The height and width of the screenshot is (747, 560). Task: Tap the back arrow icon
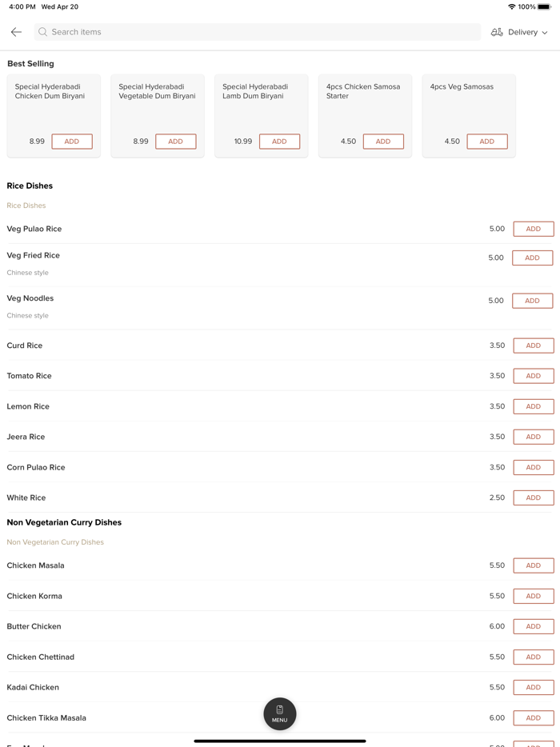16,32
